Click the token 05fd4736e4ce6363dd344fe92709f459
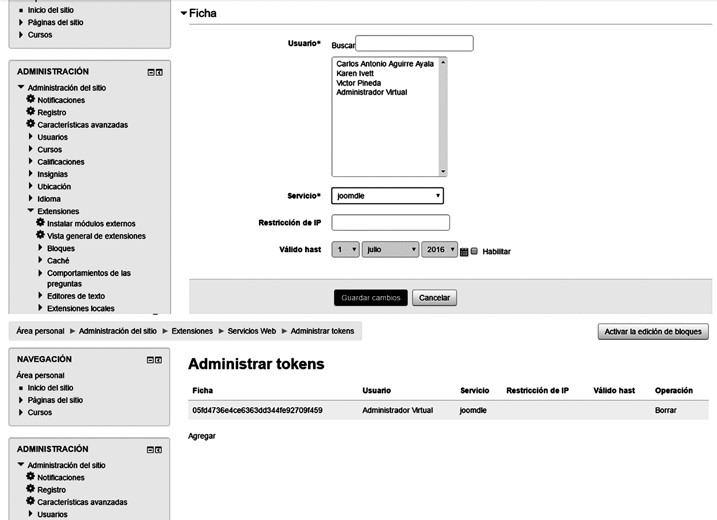 point(257,410)
